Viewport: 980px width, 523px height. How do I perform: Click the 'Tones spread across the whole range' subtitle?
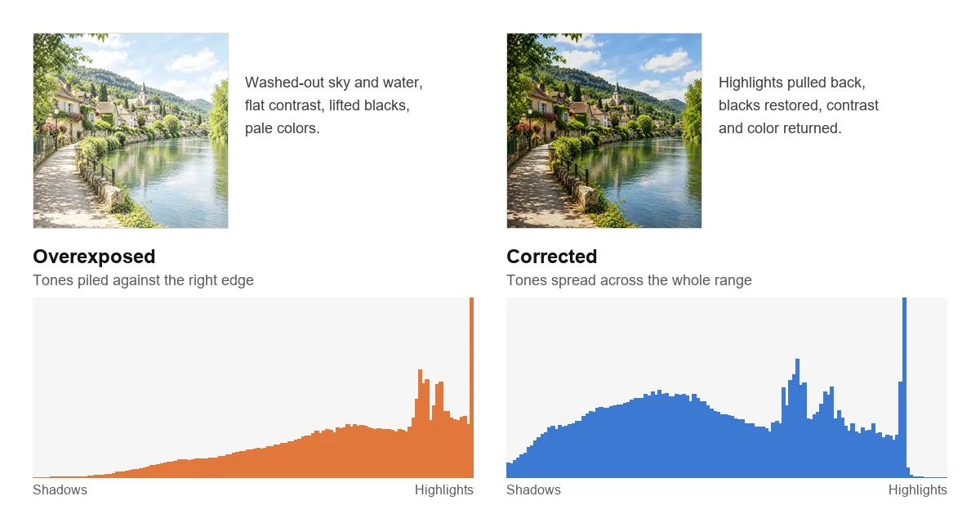629,280
